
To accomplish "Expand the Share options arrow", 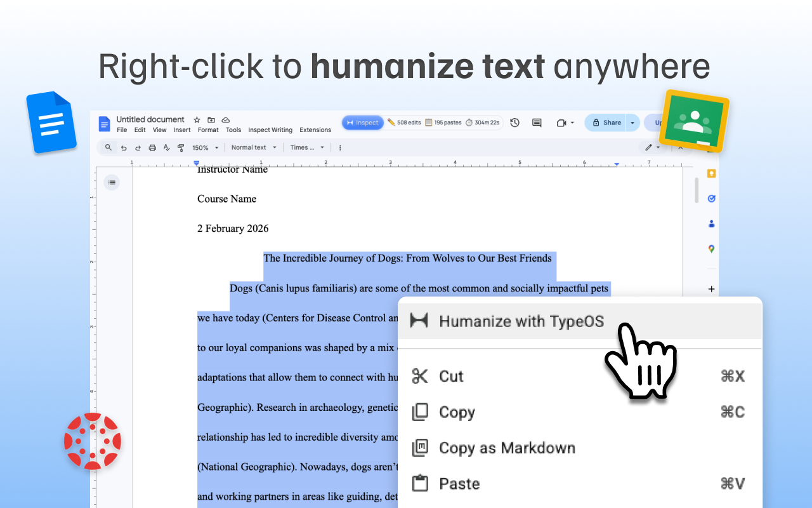I will click(632, 123).
